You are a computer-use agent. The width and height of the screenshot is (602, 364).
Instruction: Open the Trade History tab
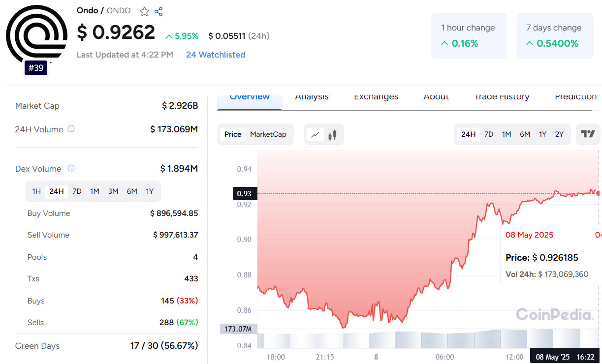click(x=502, y=97)
